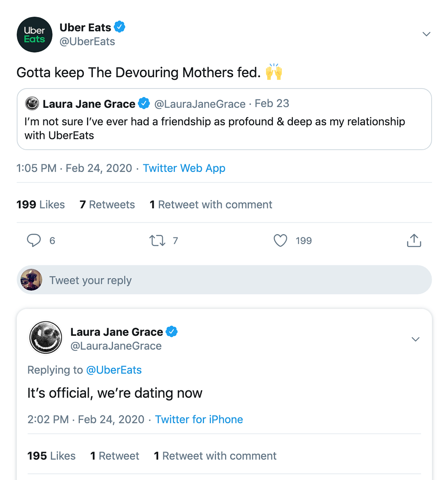Open the Uber Eats profile avatar

pyautogui.click(x=35, y=35)
